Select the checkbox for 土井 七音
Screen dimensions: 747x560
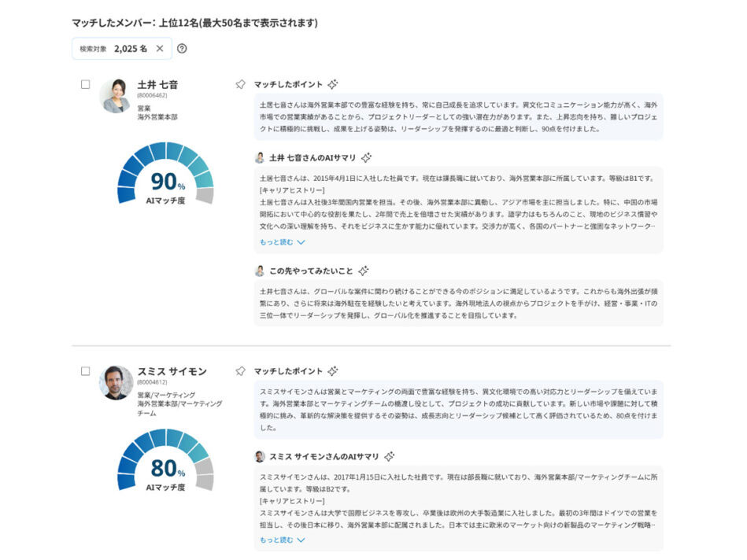tap(86, 84)
